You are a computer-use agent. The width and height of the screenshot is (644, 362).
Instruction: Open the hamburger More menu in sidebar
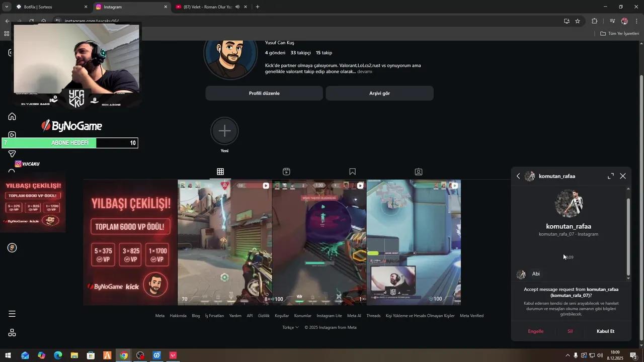(x=12, y=314)
